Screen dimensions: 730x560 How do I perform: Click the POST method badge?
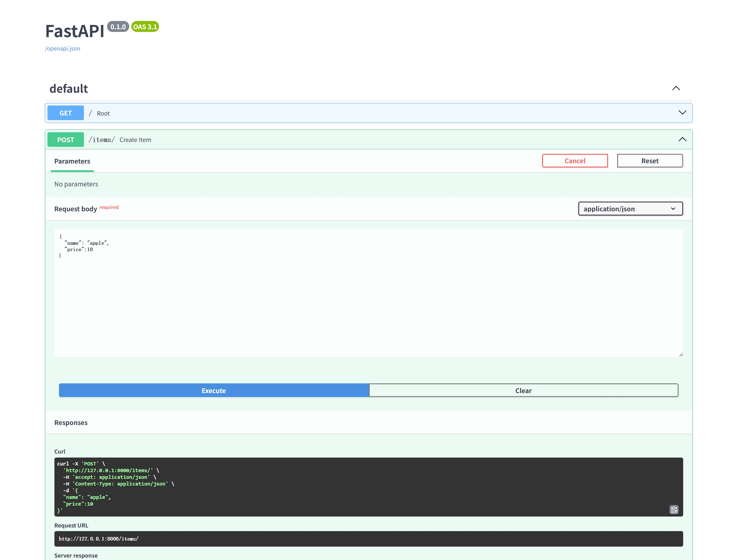click(66, 140)
